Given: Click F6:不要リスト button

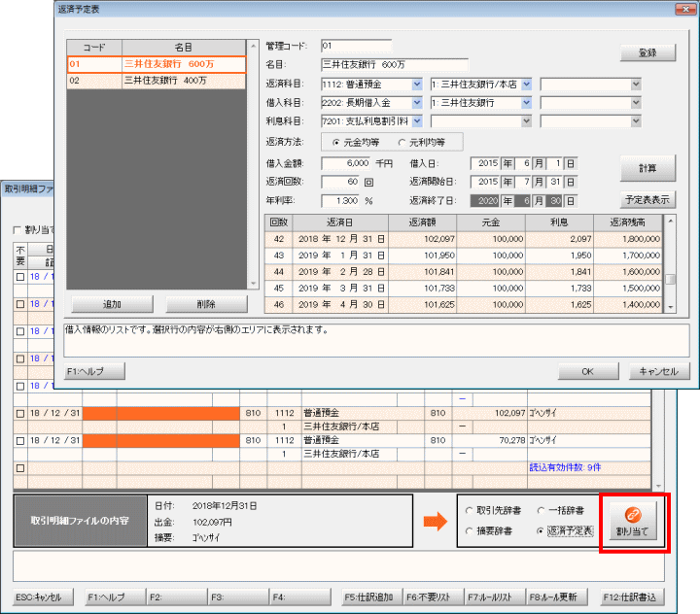Looking at the screenshot, I should coord(433,597).
